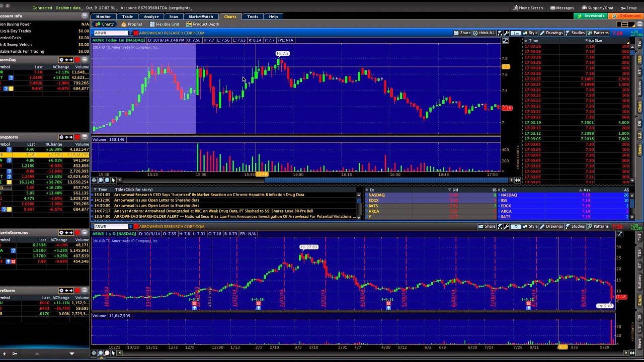Open chart settings wrench on top chart

(x=506, y=33)
